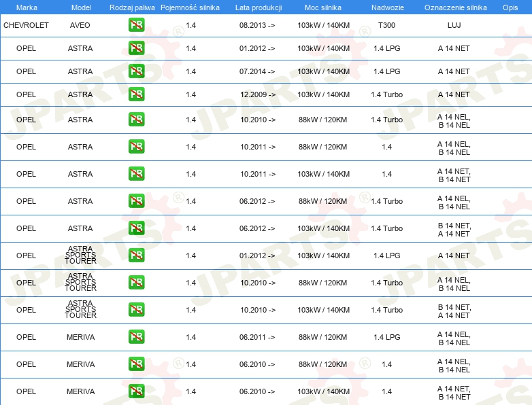Click the 07.2014 -> production date
Viewport: 532px width, 405px height.
coord(257,71)
